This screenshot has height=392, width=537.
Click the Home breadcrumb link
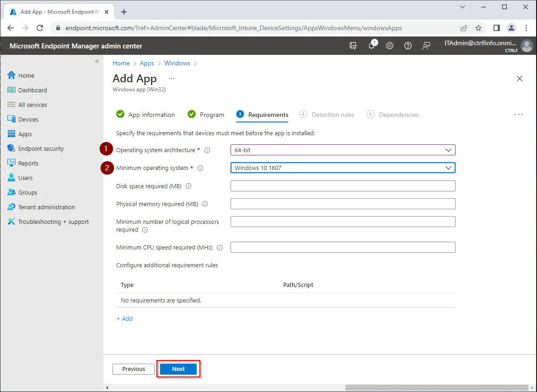coord(121,64)
